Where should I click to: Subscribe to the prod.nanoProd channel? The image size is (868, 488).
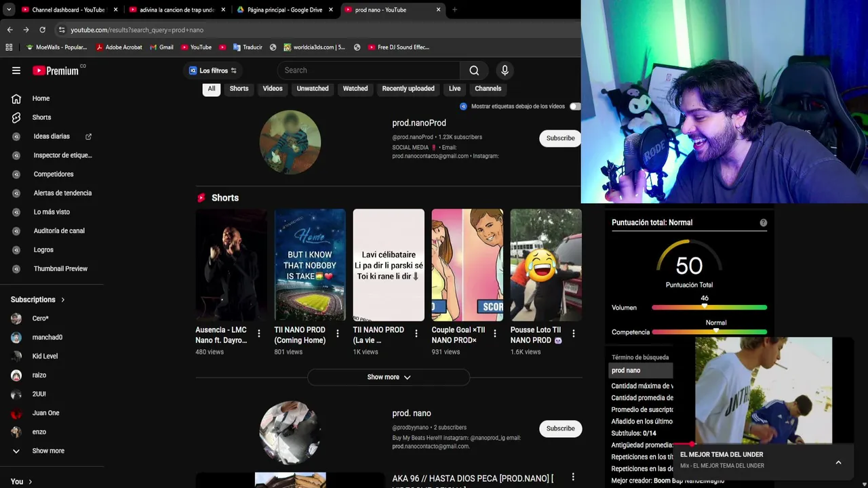point(560,138)
